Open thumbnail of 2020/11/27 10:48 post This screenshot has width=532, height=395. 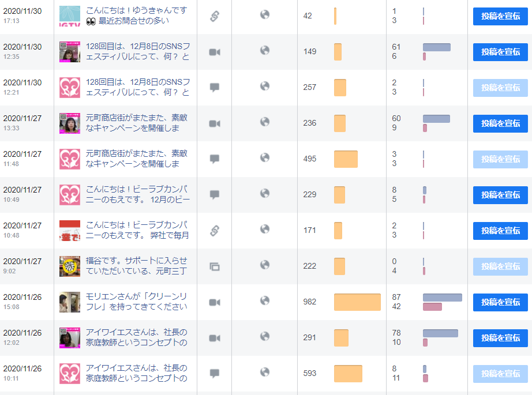[70, 231]
